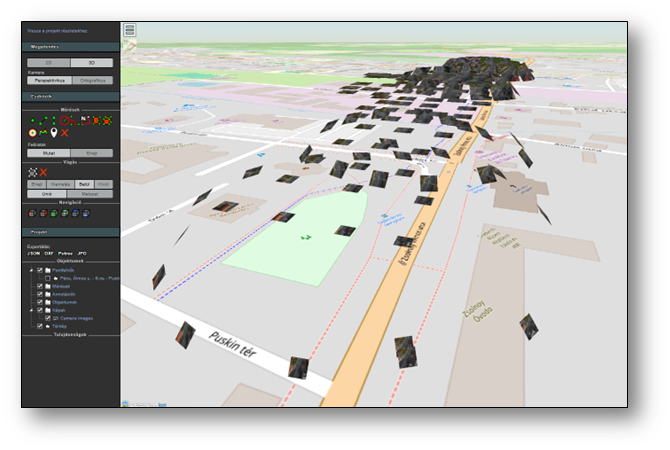Viewport: 670px width, 450px height.
Task: Switch the view to 2D mode
Action: [48, 62]
